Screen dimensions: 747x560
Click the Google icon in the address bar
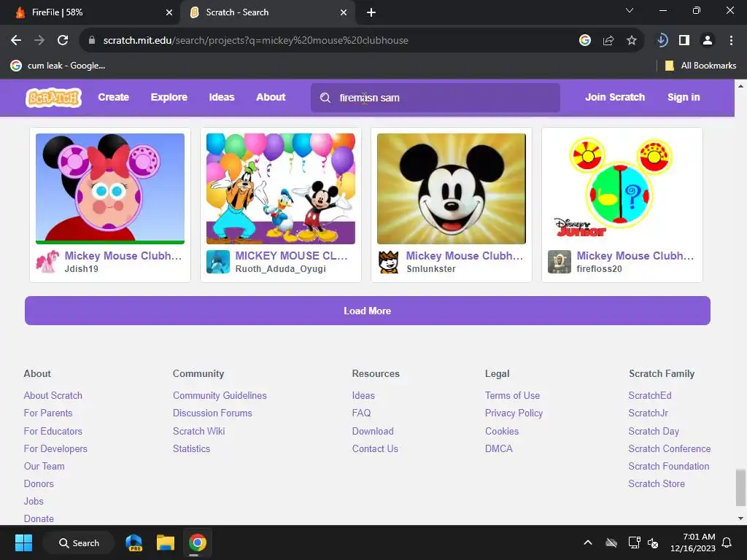coord(585,41)
